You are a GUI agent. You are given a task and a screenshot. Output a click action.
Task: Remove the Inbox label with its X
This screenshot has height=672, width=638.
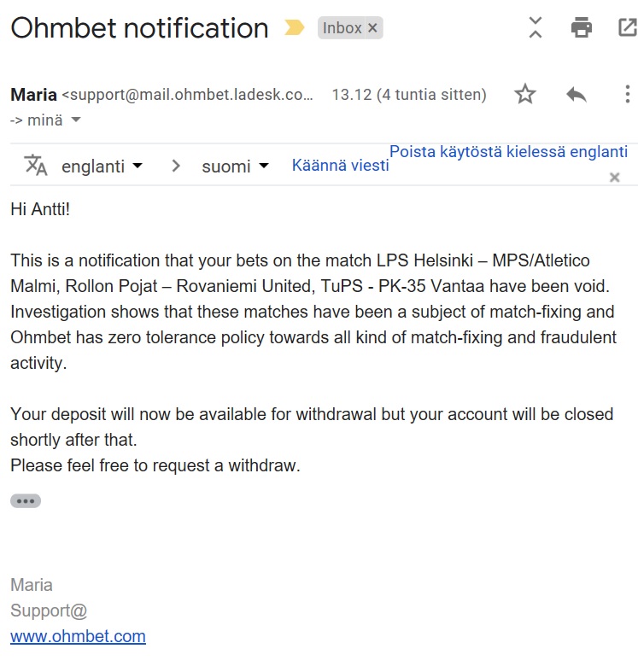tap(372, 28)
